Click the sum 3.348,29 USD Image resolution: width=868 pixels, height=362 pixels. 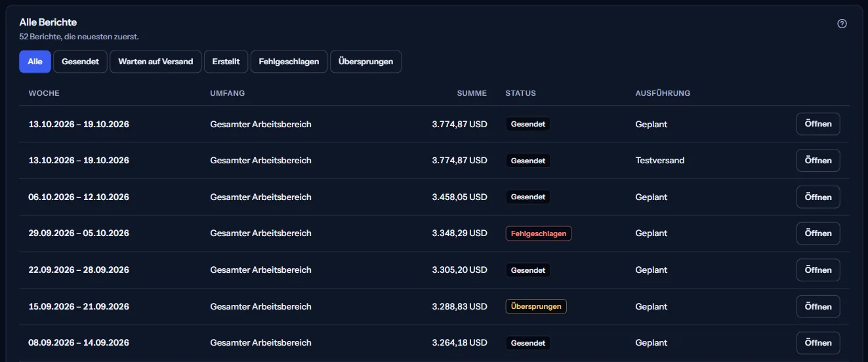(x=459, y=233)
